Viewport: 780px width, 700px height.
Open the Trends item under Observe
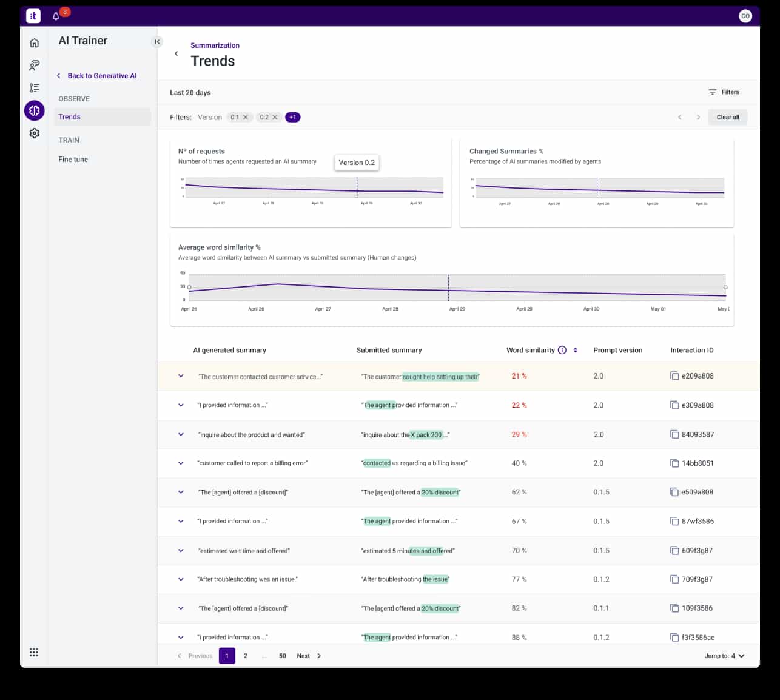[69, 116]
